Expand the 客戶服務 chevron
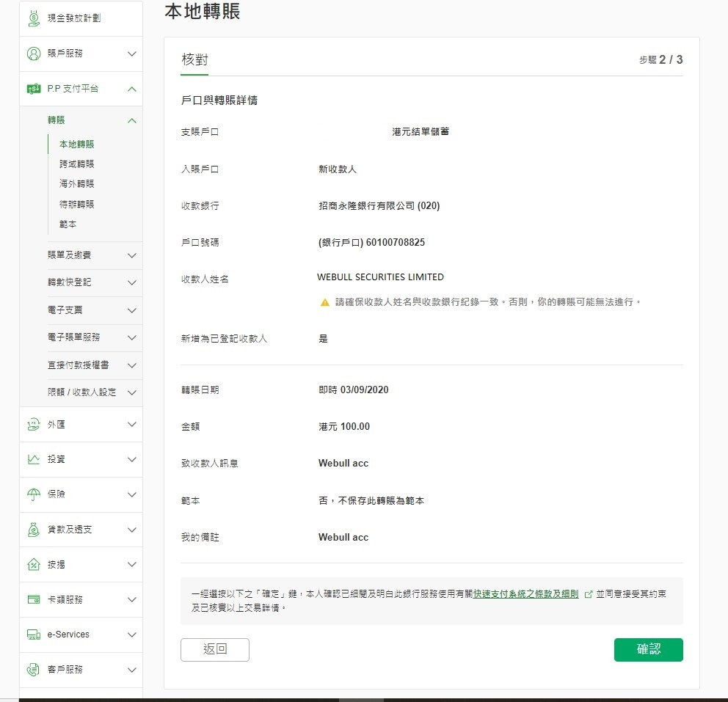Screen dimensions: 728x702 tap(132, 670)
